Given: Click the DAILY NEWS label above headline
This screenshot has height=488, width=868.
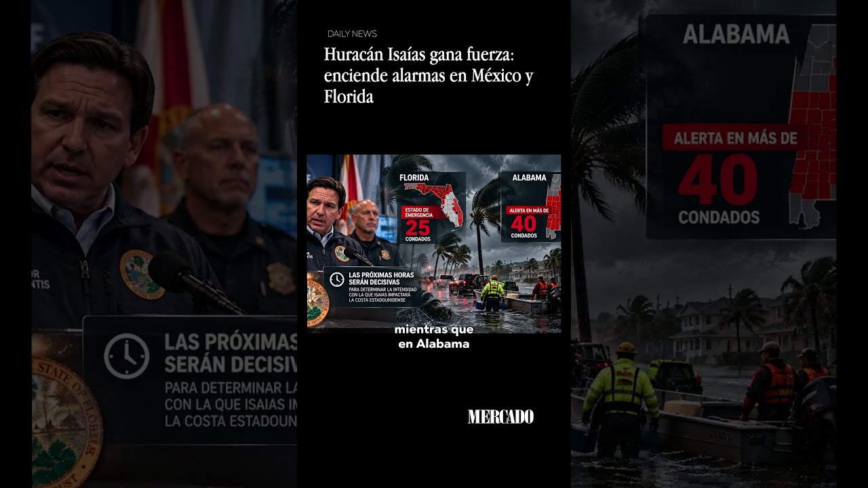Looking at the screenshot, I should pos(352,34).
